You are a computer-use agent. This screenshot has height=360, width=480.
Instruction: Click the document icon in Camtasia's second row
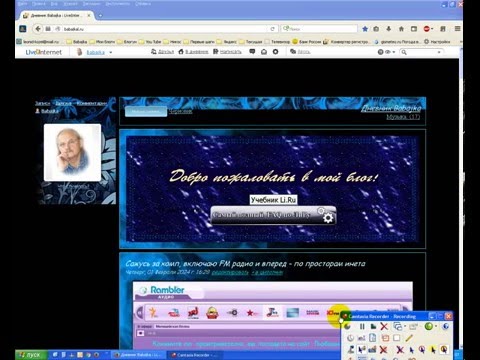pos(373,338)
